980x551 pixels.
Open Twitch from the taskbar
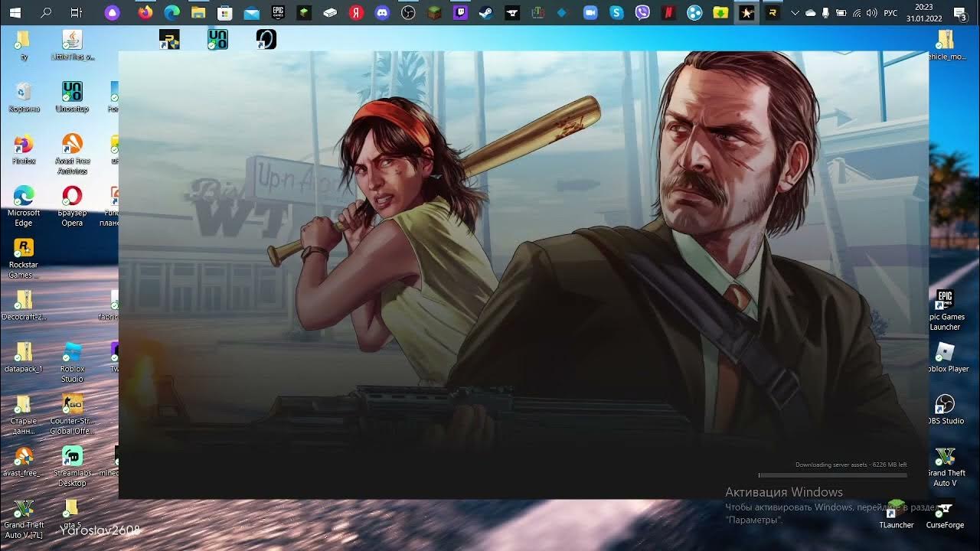point(460,12)
